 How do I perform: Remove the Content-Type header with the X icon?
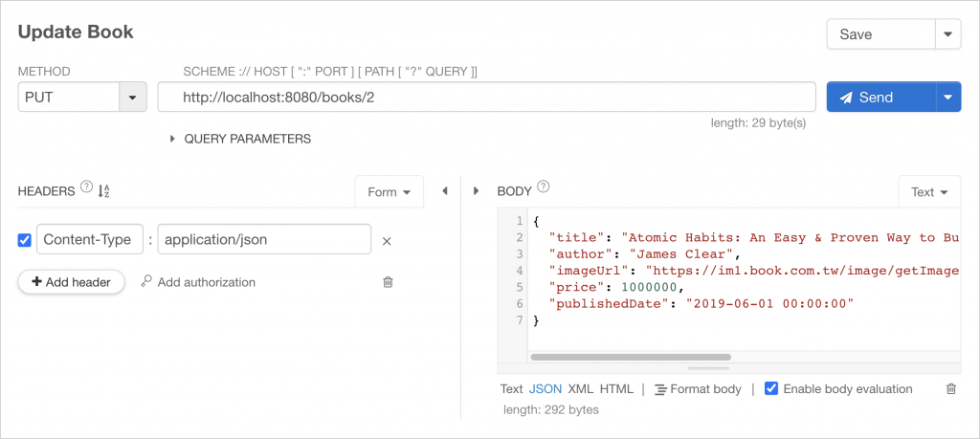pyautogui.click(x=387, y=241)
